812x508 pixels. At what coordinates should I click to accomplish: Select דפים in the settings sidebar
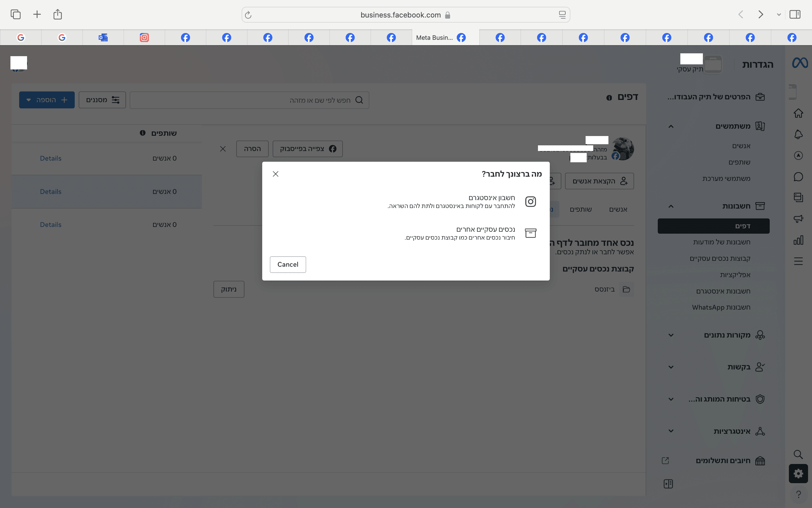pyautogui.click(x=713, y=226)
